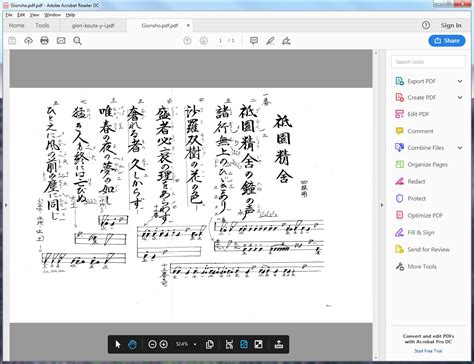Zoom in with the plus button
This screenshot has width=474, height=364.
164,344
